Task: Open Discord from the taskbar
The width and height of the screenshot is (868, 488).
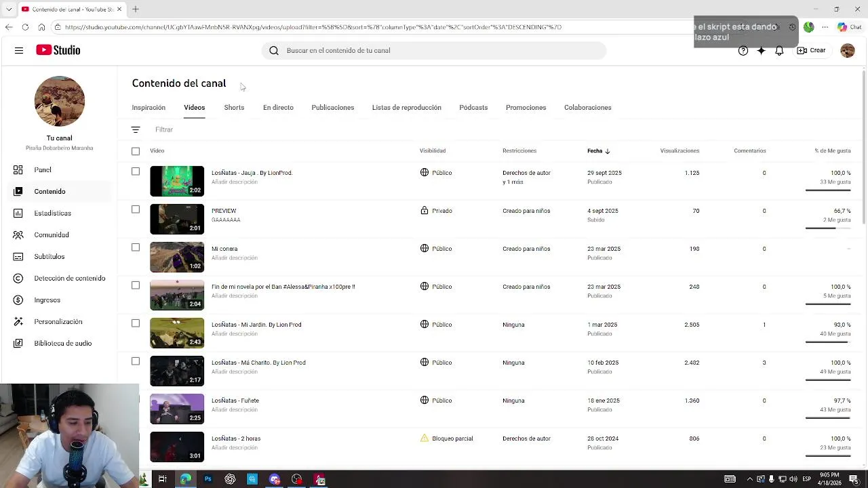Action: [275, 479]
